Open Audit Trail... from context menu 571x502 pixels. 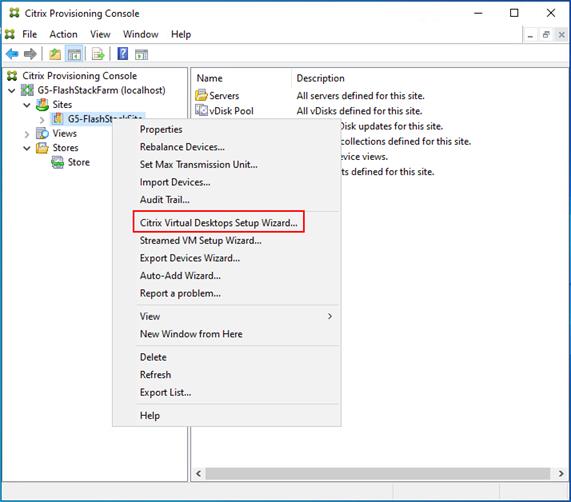(227, 199)
